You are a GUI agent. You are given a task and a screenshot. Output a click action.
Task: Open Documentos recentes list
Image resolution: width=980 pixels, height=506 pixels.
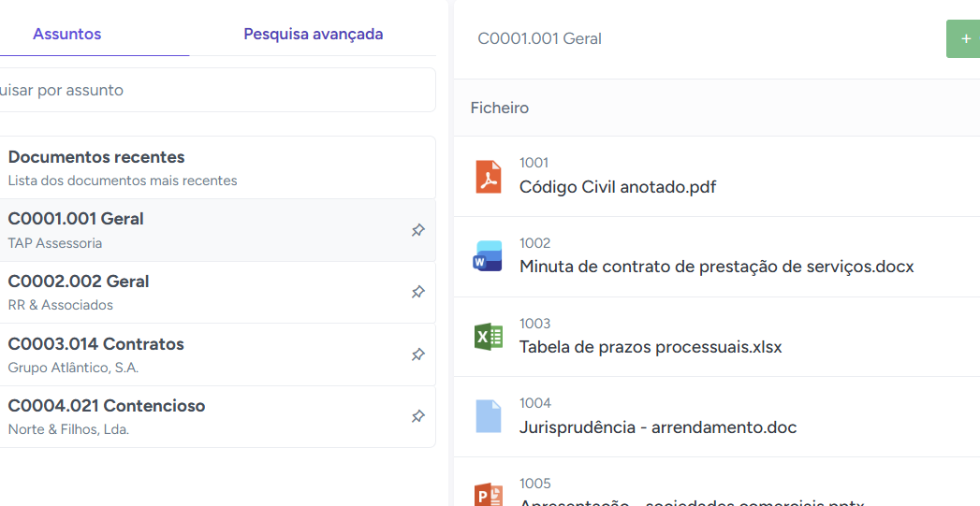coord(215,168)
